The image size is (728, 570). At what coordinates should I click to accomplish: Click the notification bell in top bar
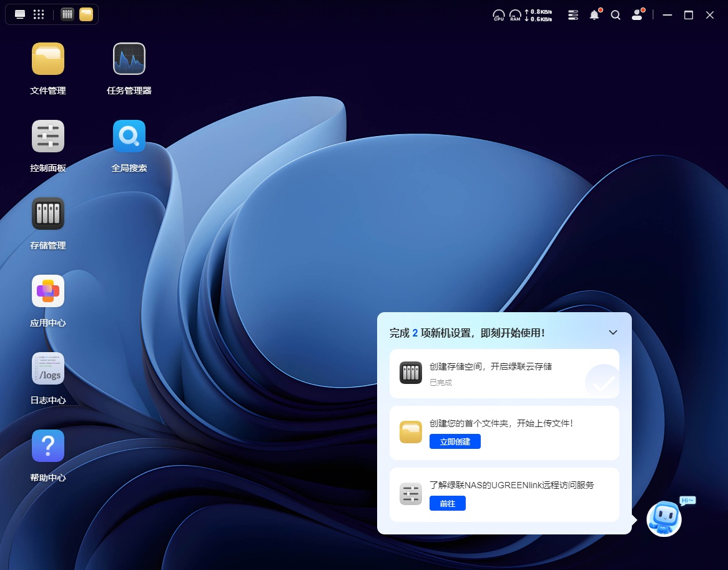(x=594, y=15)
